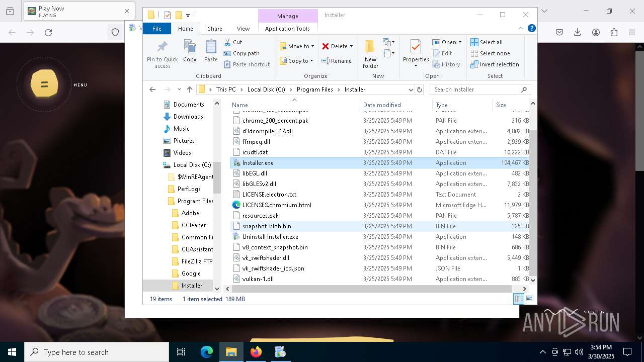Open recent locations dropdown
This screenshot has width=644, height=362.
coord(179,89)
